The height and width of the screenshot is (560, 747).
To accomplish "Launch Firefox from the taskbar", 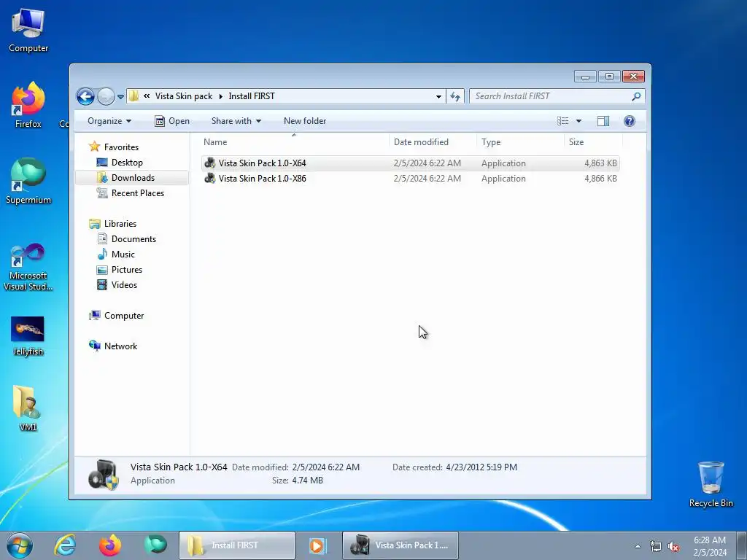I will [x=110, y=545].
